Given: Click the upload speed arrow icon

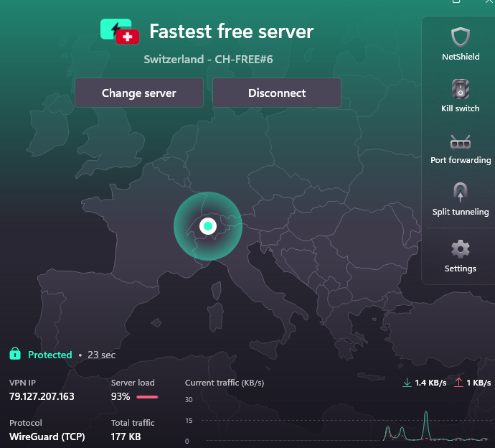Looking at the screenshot, I should pos(458,383).
